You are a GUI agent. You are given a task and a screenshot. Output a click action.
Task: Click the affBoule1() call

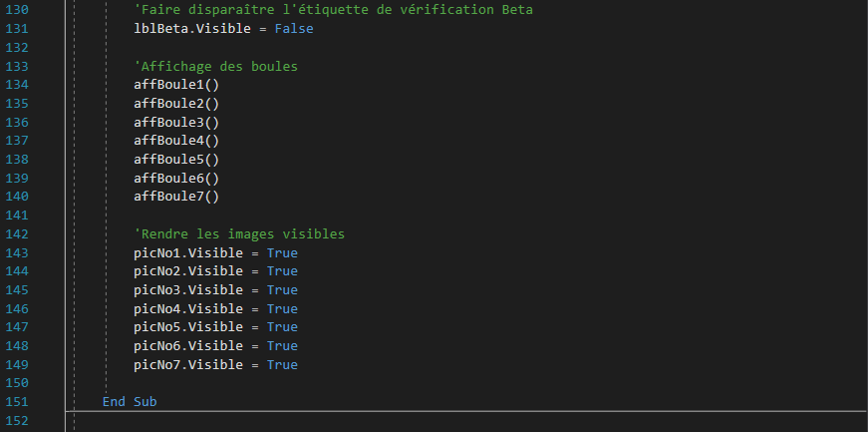tap(176, 85)
